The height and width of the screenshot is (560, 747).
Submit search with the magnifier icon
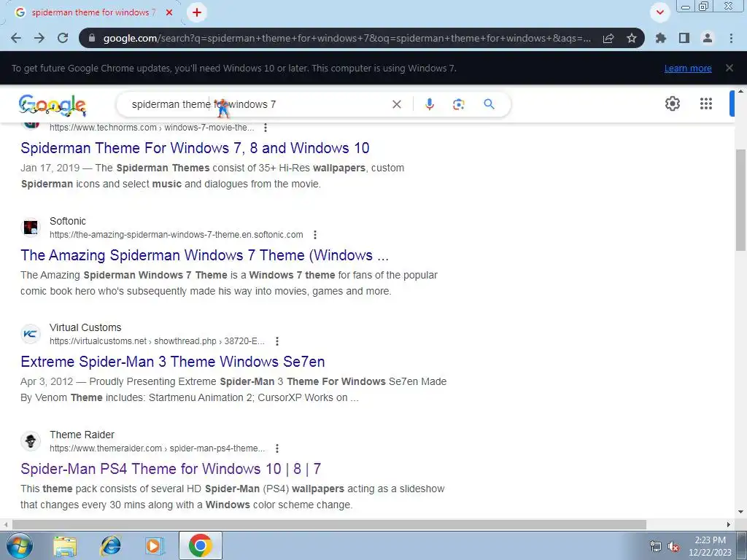489,104
